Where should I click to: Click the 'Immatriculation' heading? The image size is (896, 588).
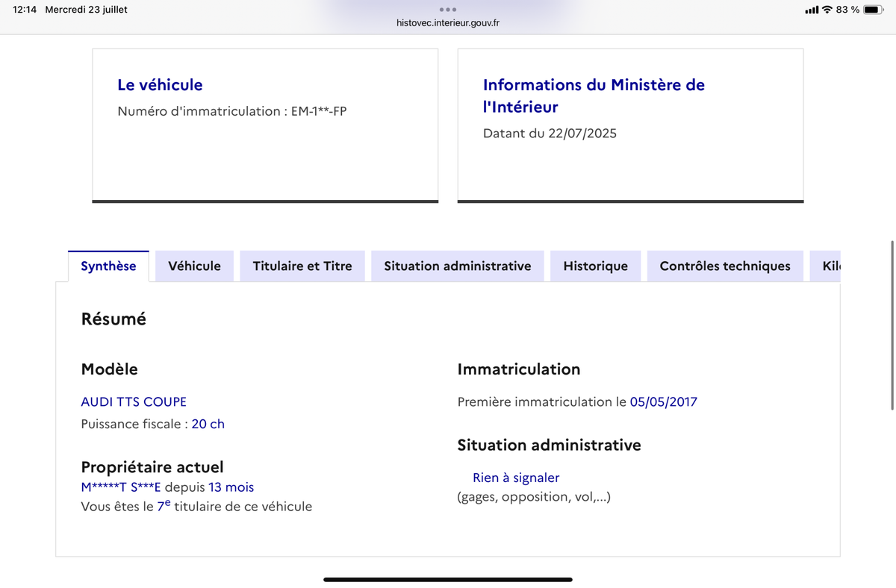click(x=519, y=369)
